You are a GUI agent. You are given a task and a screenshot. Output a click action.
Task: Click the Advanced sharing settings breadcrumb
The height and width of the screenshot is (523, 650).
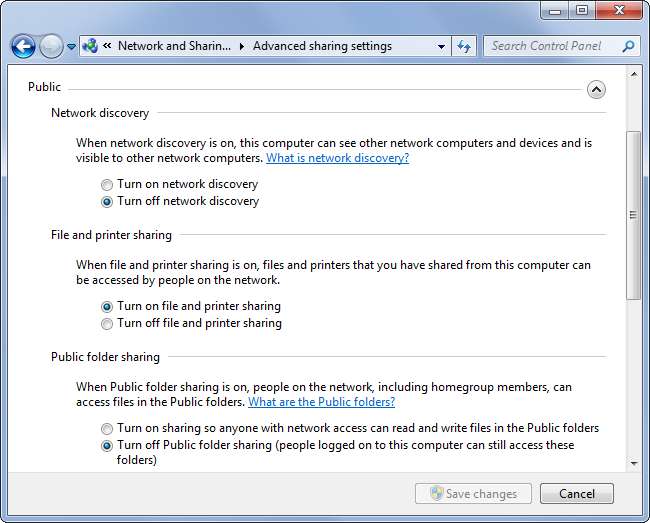[322, 46]
